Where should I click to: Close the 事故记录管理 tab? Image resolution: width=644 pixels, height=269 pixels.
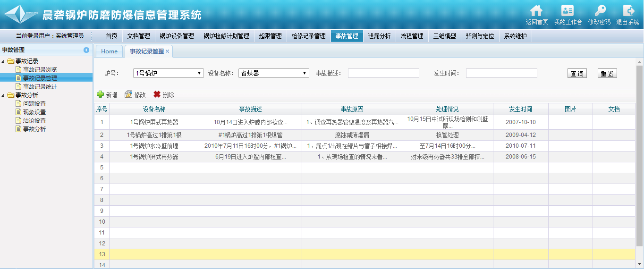167,51
